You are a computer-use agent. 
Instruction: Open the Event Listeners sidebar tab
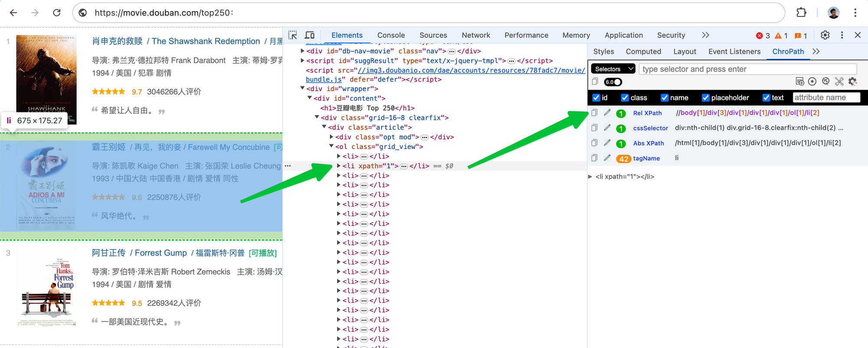click(734, 51)
